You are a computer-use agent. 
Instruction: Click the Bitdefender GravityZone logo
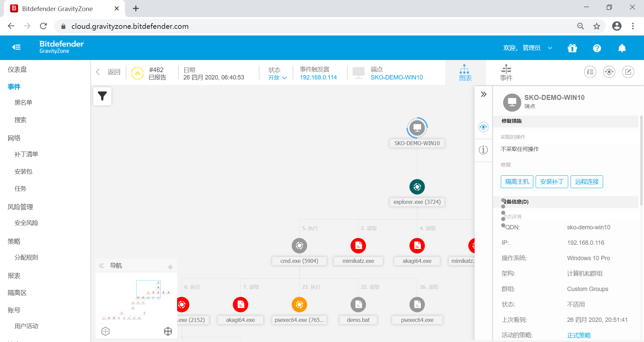pos(62,47)
